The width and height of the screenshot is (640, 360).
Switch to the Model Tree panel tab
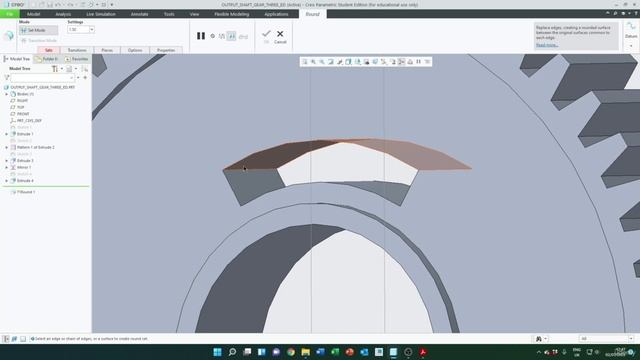pos(17,59)
